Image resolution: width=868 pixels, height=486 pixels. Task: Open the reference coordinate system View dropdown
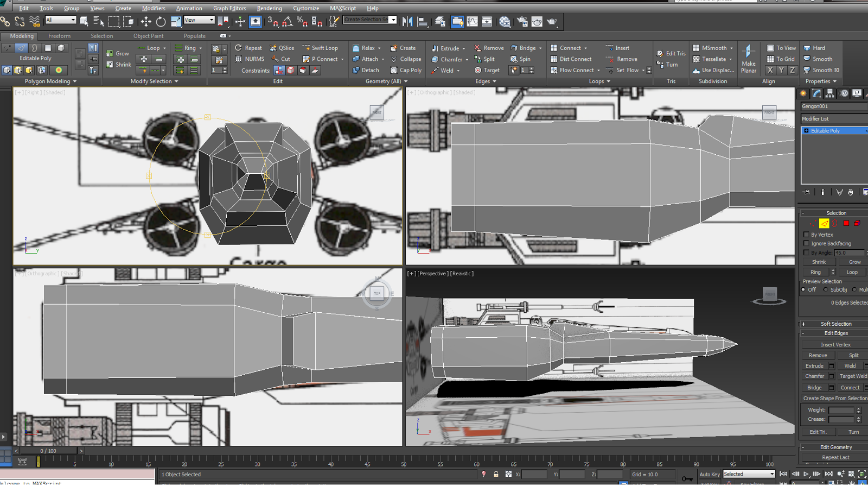200,20
